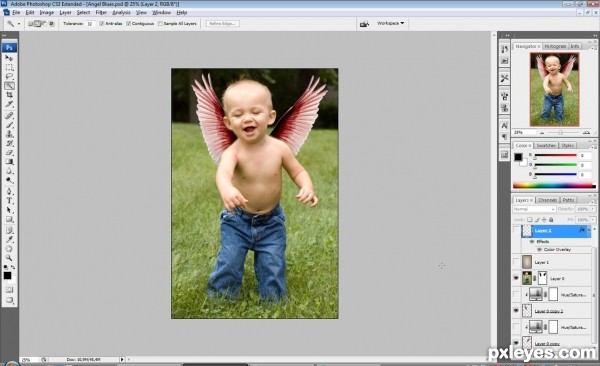
Task: Open the History panel from dock
Action: click(504, 49)
